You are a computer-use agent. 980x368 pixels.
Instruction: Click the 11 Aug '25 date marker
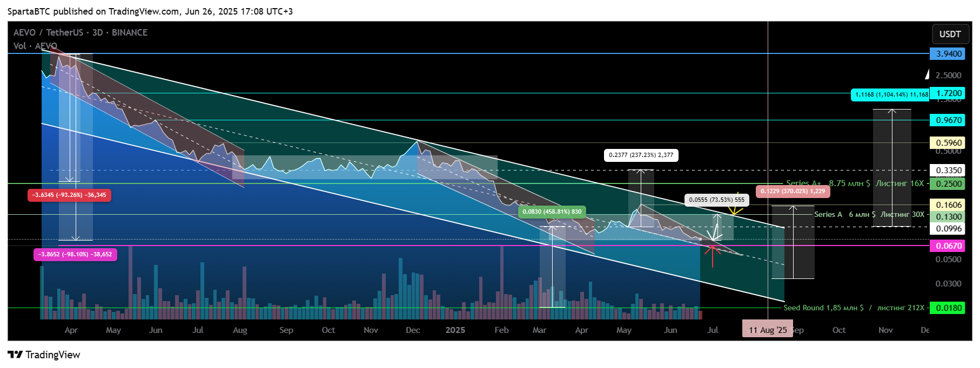[768, 330]
